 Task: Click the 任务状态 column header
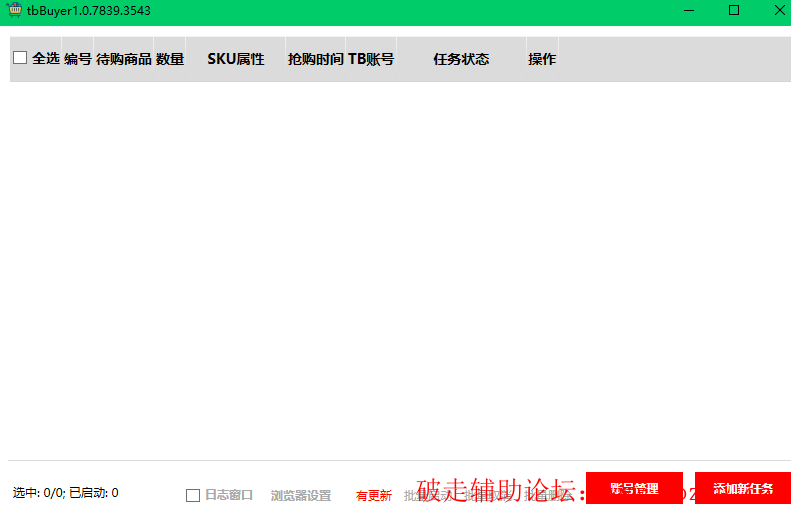coord(461,59)
